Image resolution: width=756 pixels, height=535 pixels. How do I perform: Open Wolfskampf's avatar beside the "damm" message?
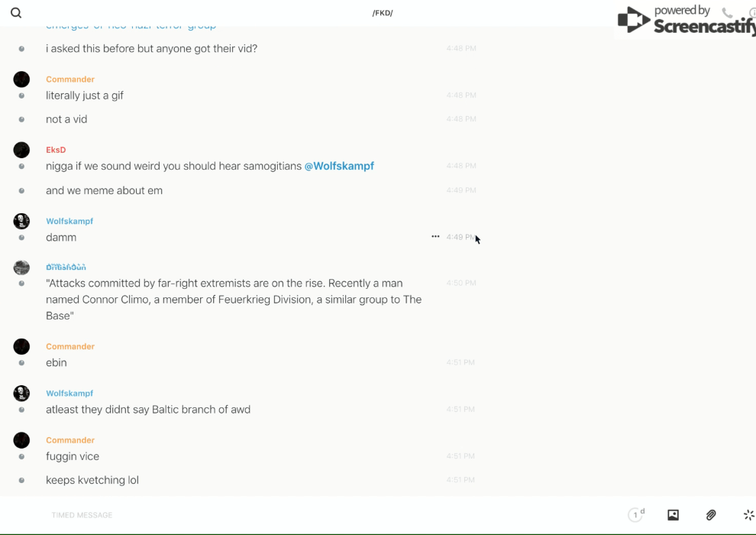pos(21,221)
